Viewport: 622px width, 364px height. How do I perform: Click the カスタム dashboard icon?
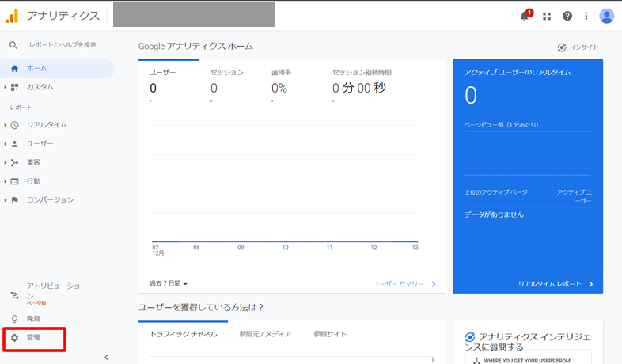15,87
